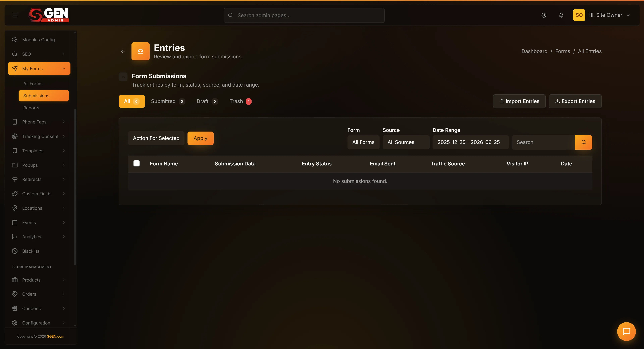Click Import Entries button
This screenshot has width=644, height=349.
(519, 101)
